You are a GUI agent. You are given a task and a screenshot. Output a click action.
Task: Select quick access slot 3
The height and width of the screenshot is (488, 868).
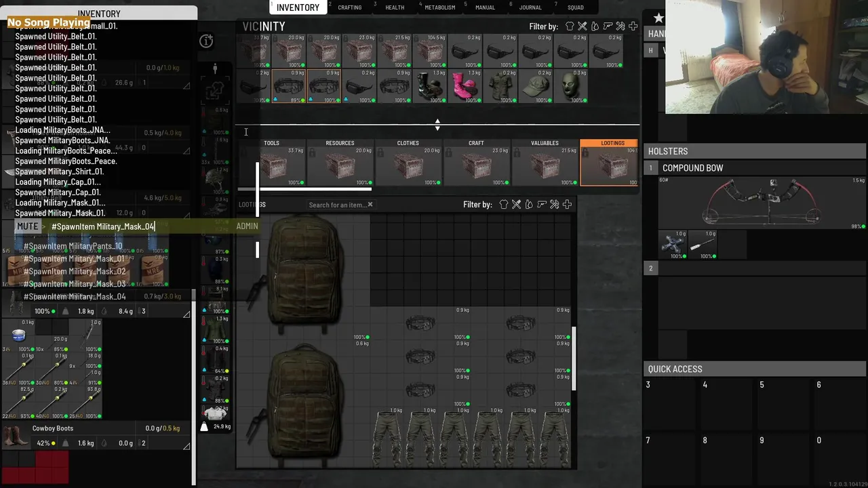click(x=671, y=405)
